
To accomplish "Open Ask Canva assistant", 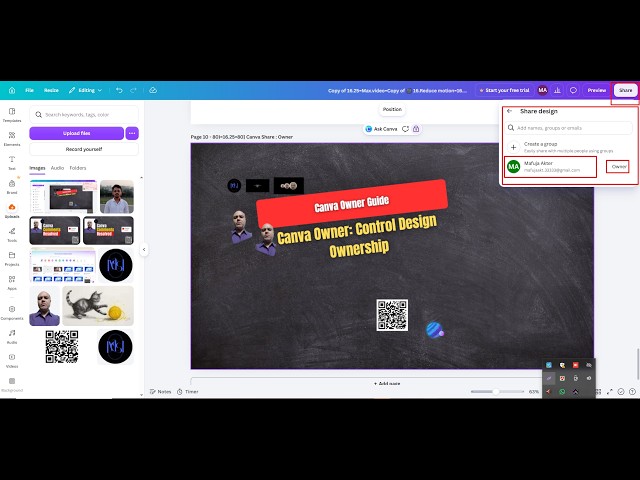I will tap(381, 129).
